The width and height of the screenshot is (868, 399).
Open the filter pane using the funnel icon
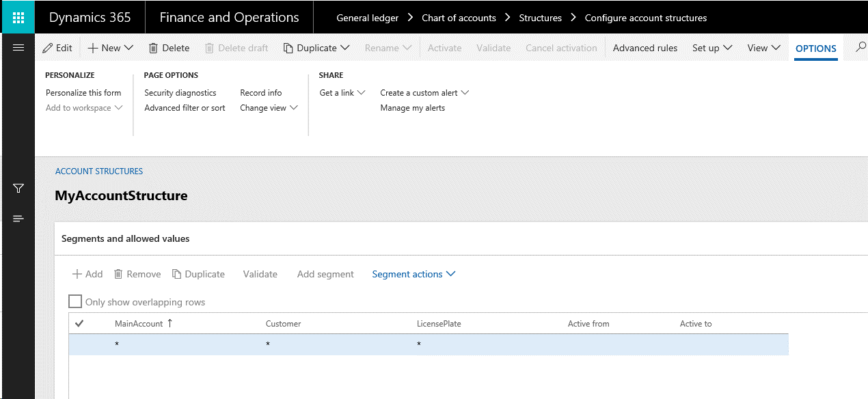(18, 189)
